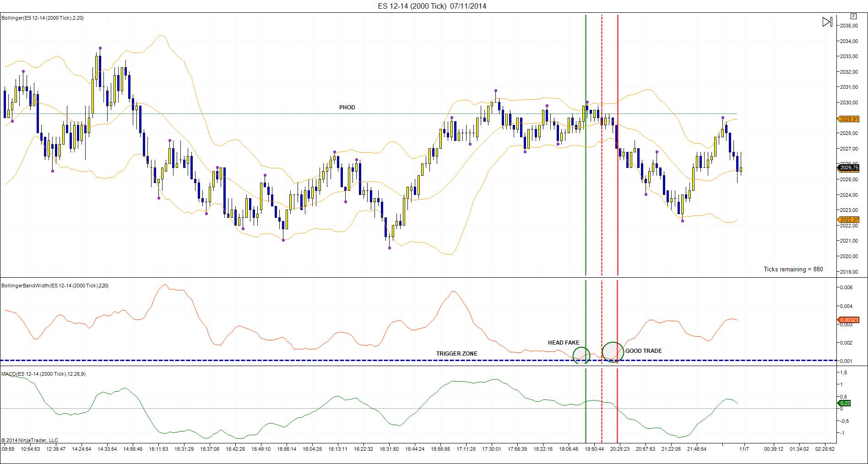
Task: Click the 14:33:54 time axis label
Action: coord(107,449)
